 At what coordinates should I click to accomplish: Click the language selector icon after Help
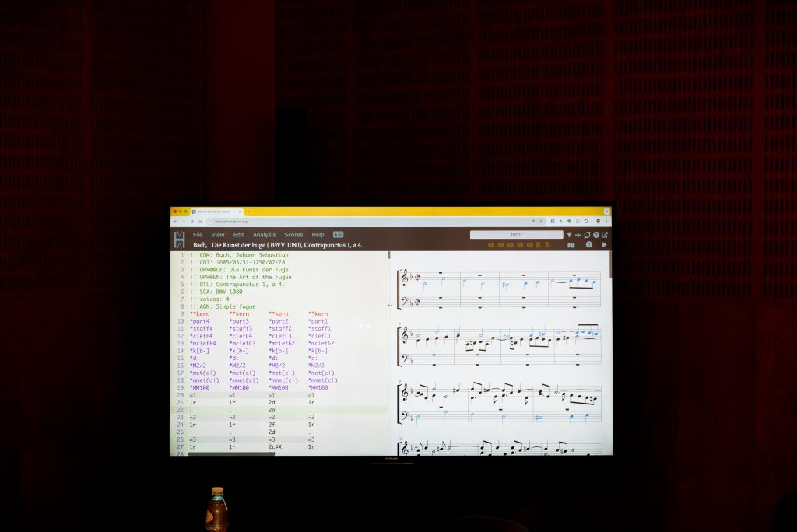[x=338, y=235]
